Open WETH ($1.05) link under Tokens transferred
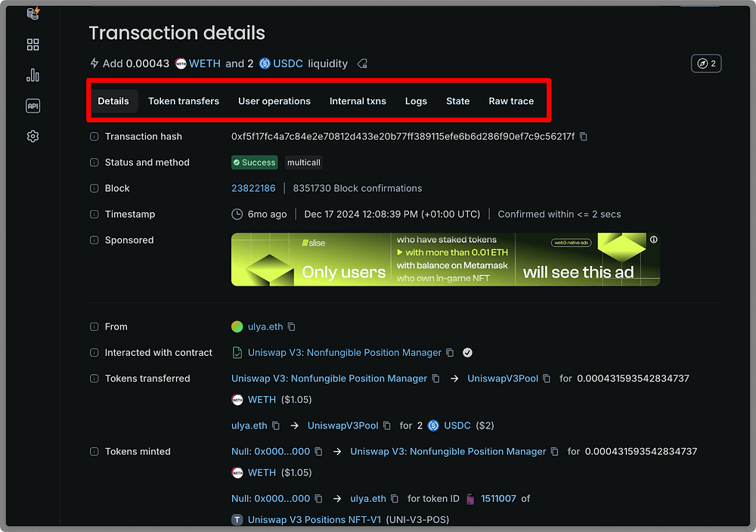756x532 pixels. pos(262,400)
